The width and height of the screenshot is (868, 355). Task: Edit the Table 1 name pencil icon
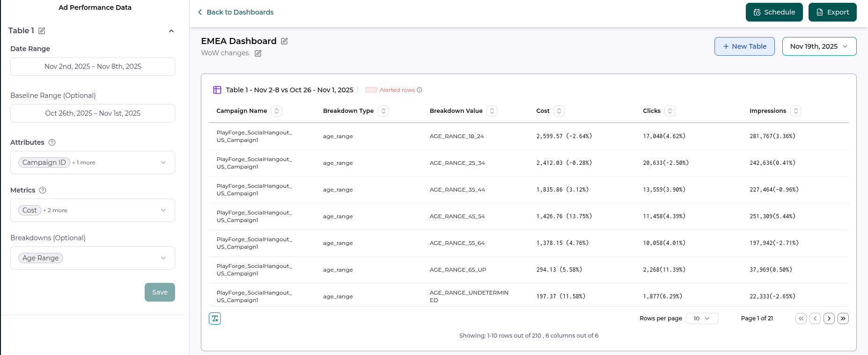(x=42, y=31)
